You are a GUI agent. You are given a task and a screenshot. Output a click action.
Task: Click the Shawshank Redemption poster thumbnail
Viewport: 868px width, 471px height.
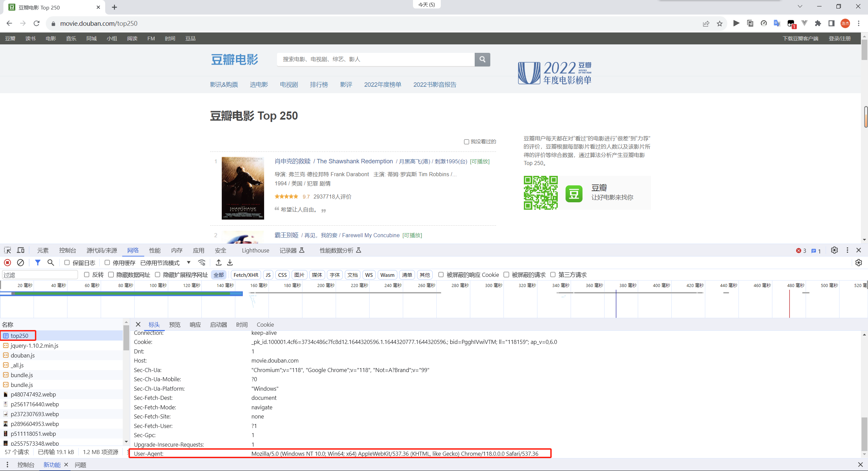[243, 188]
